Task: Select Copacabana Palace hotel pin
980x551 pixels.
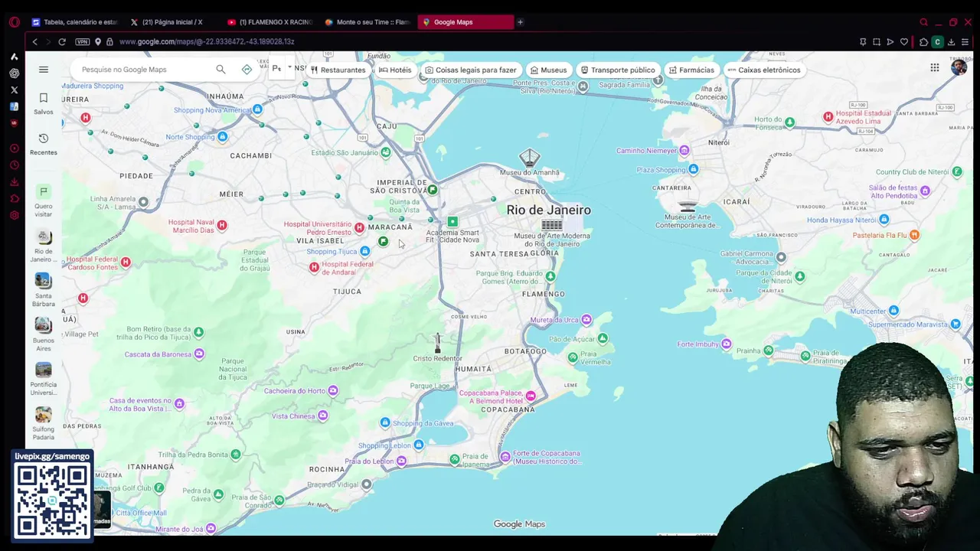Action: 531,396
